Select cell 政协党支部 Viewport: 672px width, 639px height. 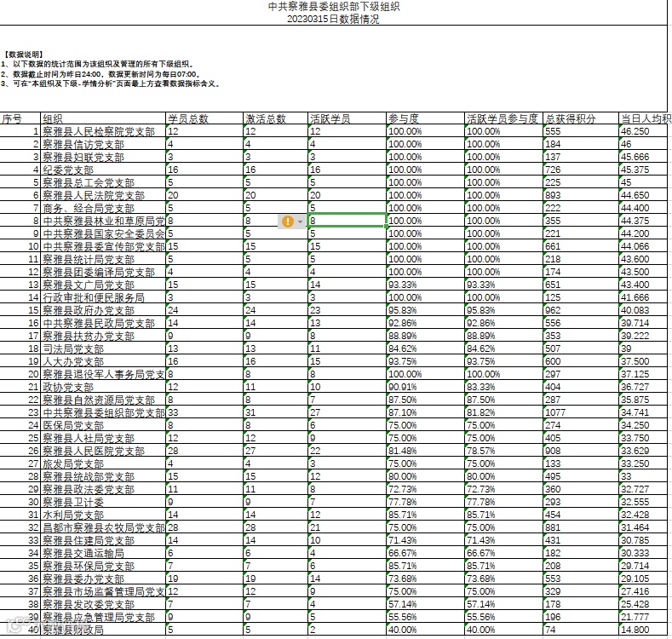click(x=103, y=387)
